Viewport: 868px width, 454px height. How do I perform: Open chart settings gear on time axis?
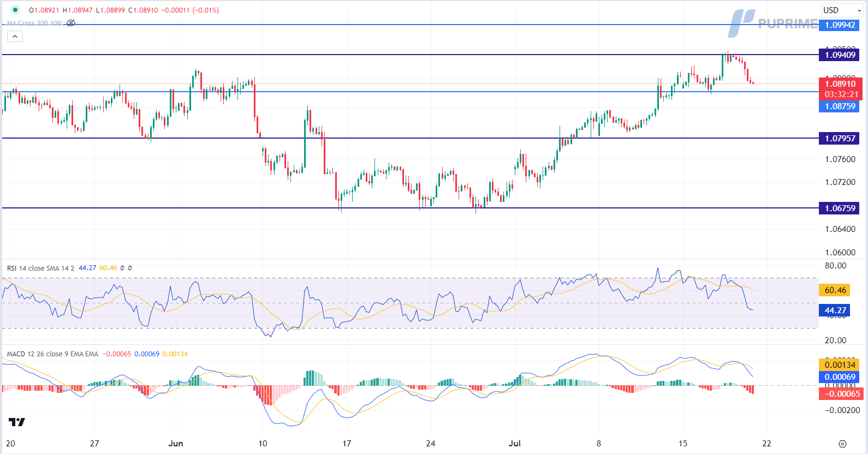pyautogui.click(x=842, y=444)
